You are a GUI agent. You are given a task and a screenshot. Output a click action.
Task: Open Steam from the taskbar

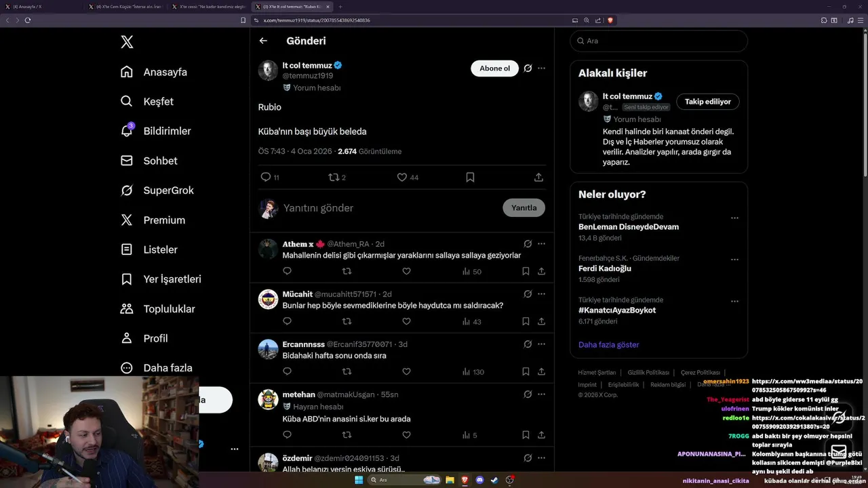point(494,480)
